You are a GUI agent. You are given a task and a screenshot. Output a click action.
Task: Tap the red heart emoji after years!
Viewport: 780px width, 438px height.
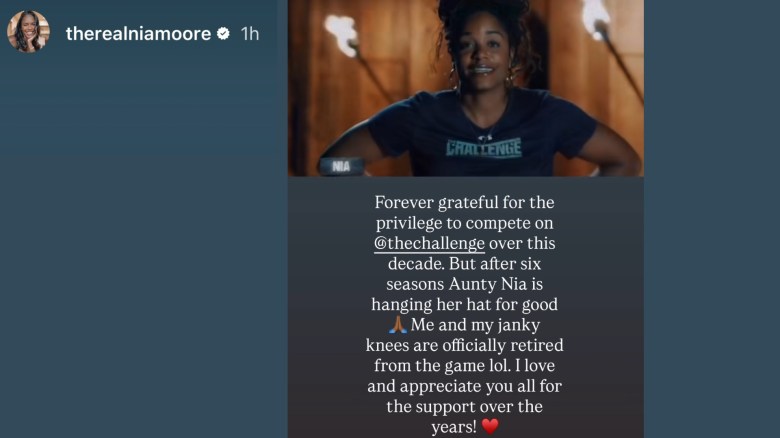pyautogui.click(x=490, y=427)
